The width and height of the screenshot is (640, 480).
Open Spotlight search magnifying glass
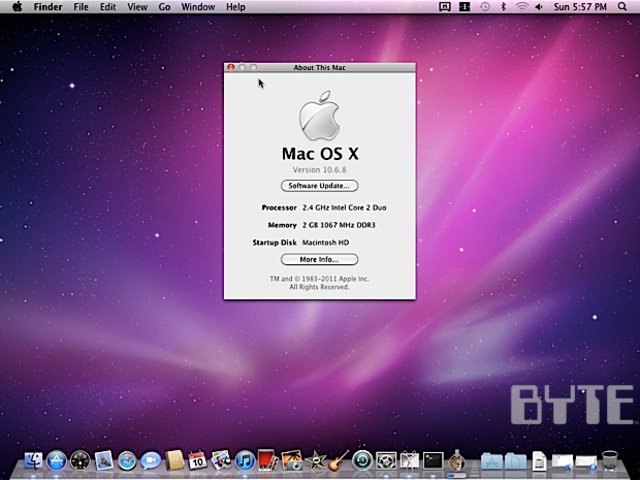point(622,7)
